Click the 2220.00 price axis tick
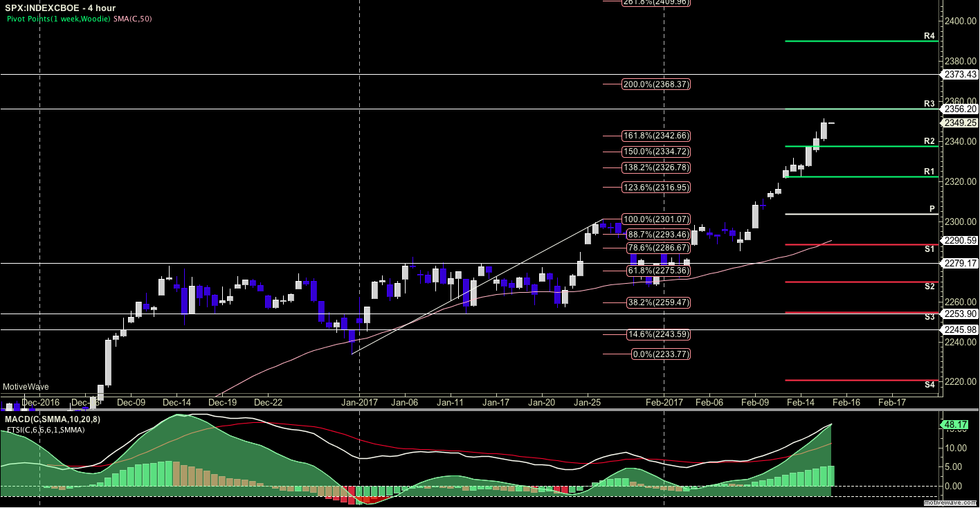Viewport: 980px width, 508px height. pos(961,382)
